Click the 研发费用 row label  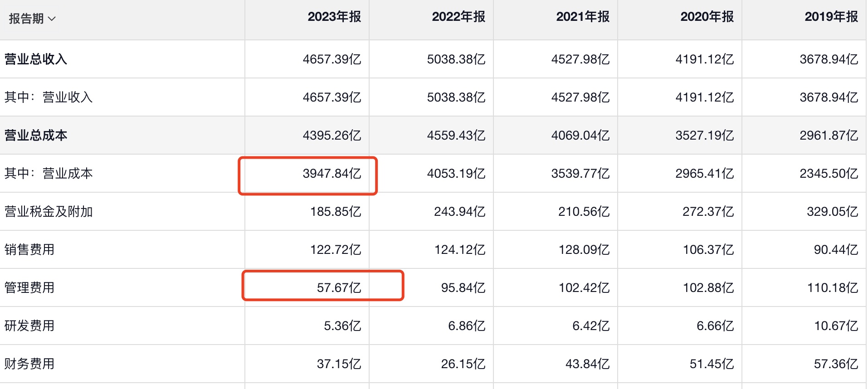pyautogui.click(x=29, y=326)
